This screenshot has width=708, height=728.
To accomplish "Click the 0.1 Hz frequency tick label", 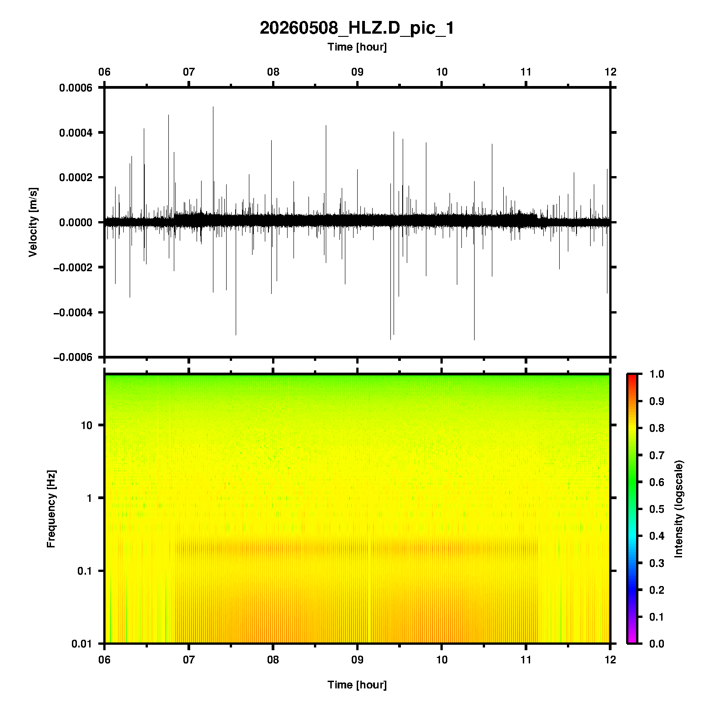I will click(x=85, y=571).
